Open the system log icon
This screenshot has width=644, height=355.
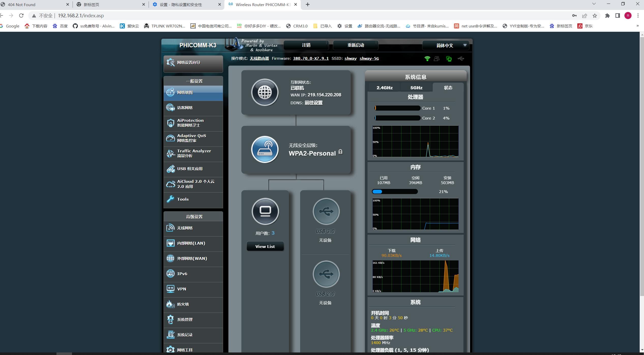[170, 335]
